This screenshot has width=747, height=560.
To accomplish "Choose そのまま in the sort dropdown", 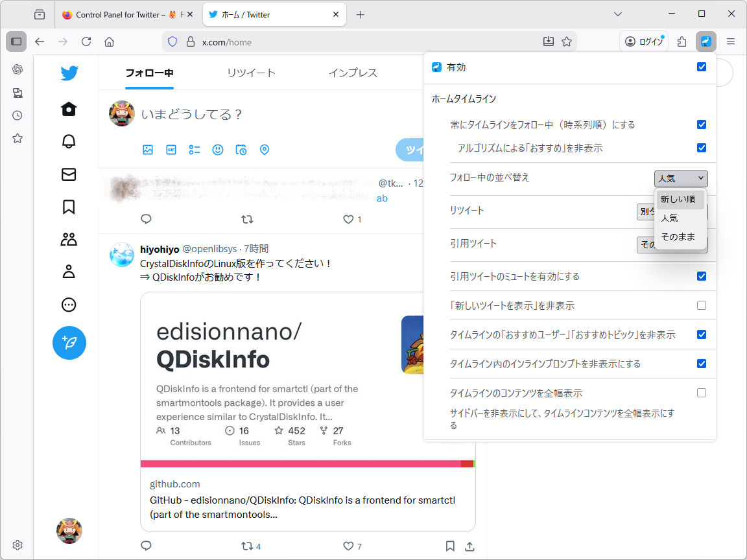I will tap(679, 237).
